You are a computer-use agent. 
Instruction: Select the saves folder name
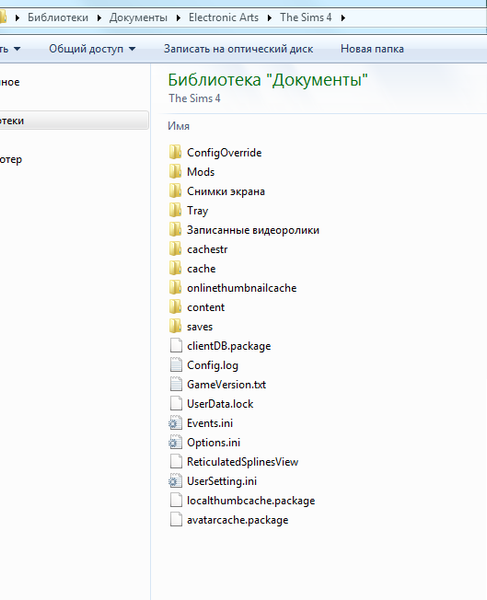coord(200,326)
